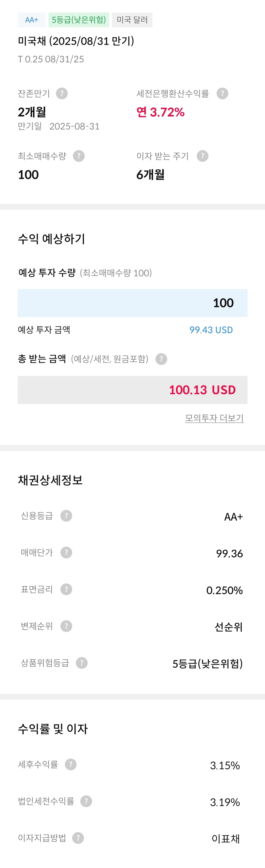Tap help icon beside 상품위험등급
The height and width of the screenshot is (868, 265).
pyautogui.click(x=82, y=663)
